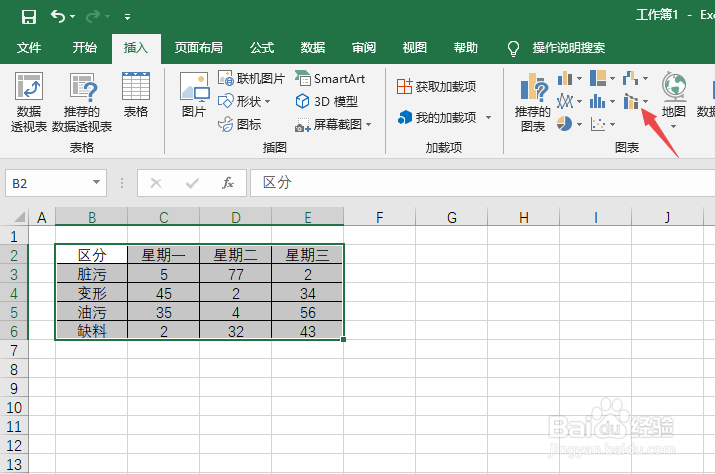This screenshot has height=474, width=715.
Task: Switch to the 视图 tab
Action: [415, 47]
